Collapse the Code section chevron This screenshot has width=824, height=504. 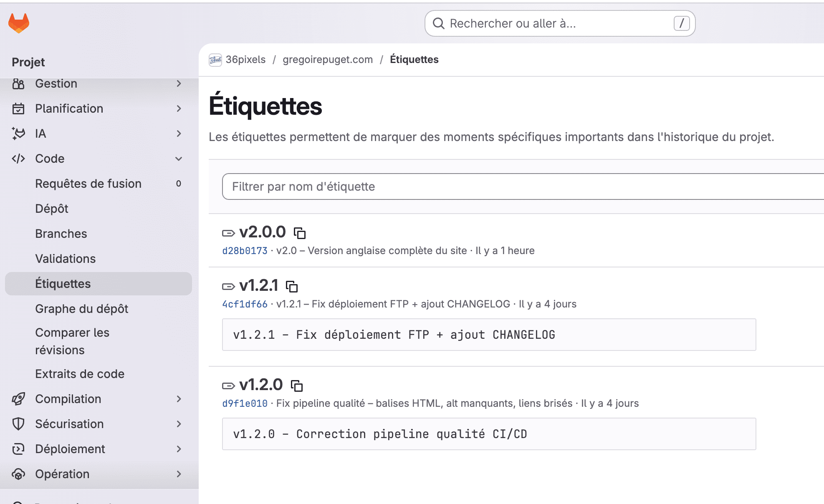click(179, 159)
